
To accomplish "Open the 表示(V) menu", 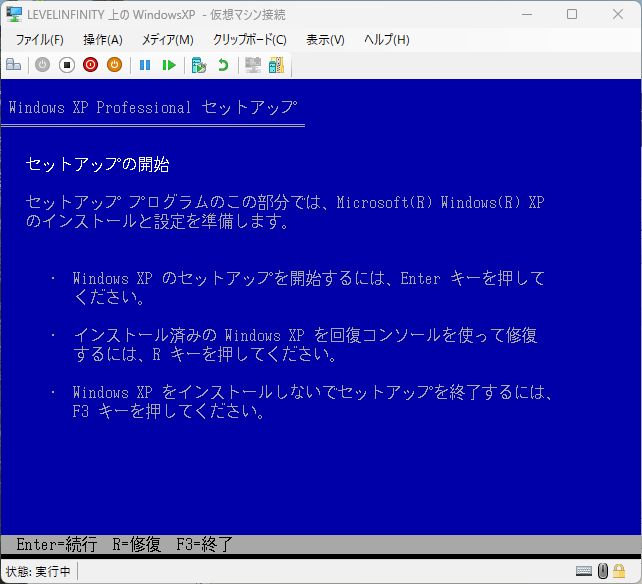I will point(325,40).
